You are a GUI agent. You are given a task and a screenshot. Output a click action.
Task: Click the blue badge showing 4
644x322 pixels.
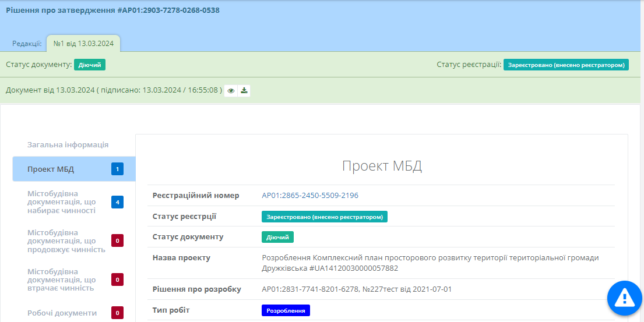point(117,202)
